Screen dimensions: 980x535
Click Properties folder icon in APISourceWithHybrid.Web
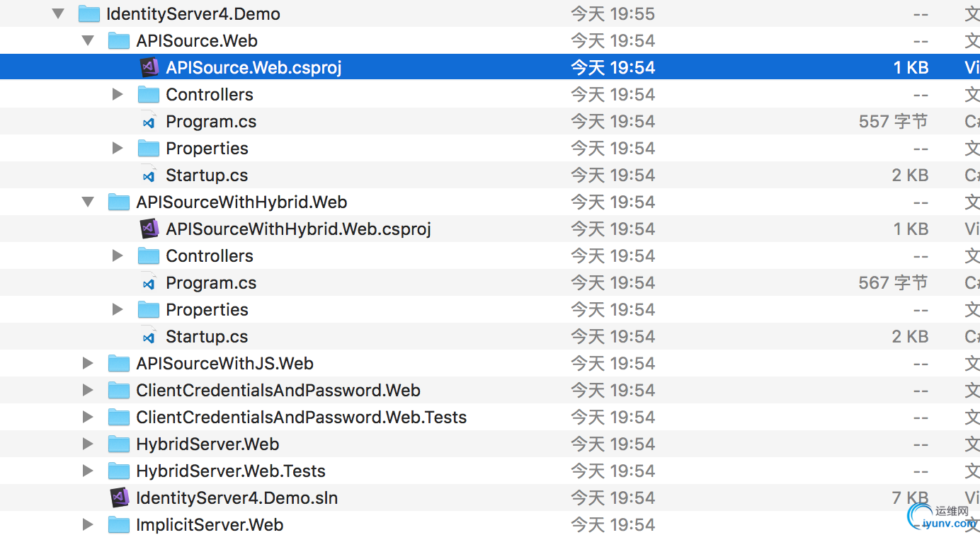click(148, 309)
